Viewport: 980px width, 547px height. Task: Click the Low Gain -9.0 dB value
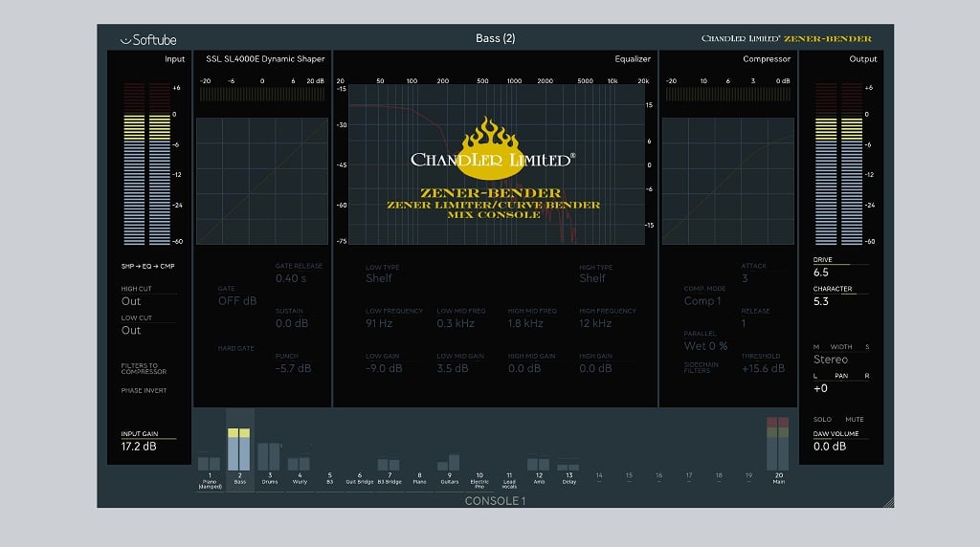384,368
